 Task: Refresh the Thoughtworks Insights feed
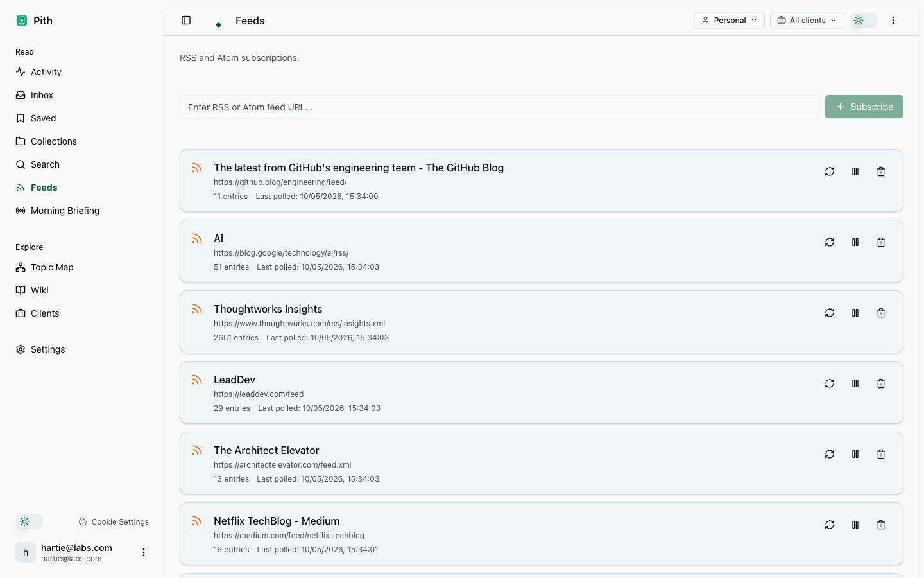(830, 313)
